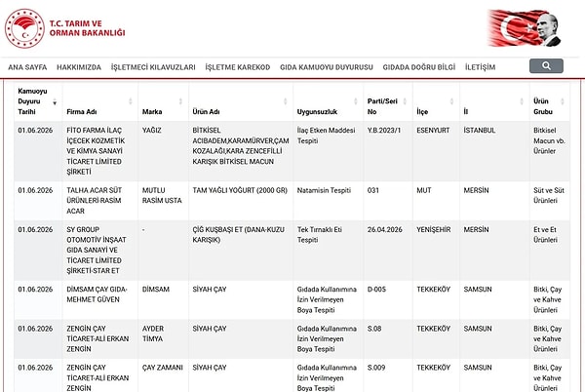Sort the Ürün Adı column arrows
The height and width of the screenshot is (392, 585).
coord(286,101)
